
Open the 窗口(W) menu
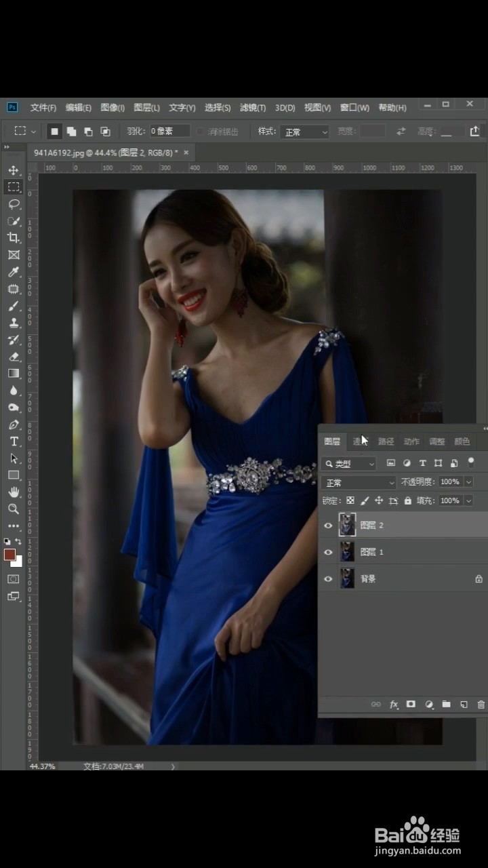click(354, 108)
